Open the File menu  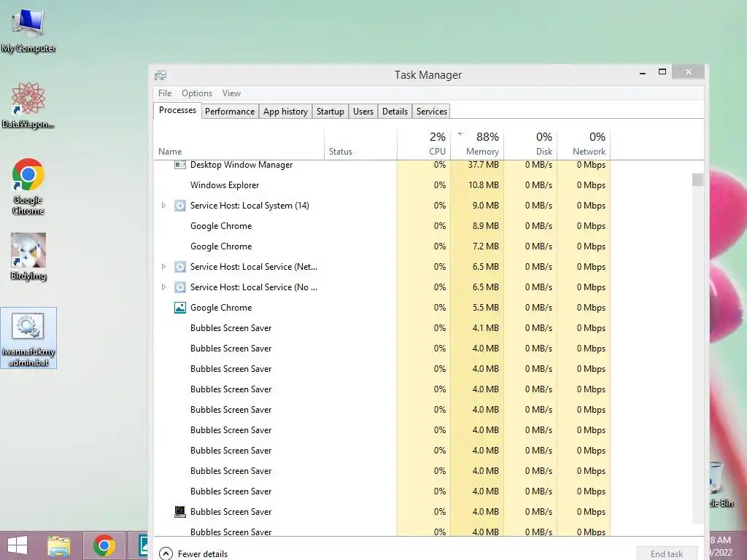pyautogui.click(x=165, y=93)
